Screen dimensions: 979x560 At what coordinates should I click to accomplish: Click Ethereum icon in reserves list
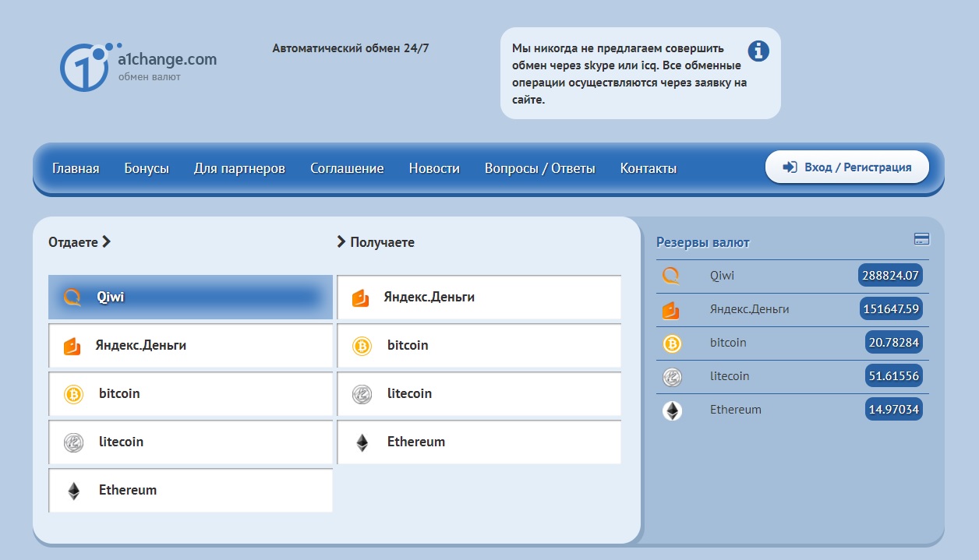pyautogui.click(x=672, y=410)
